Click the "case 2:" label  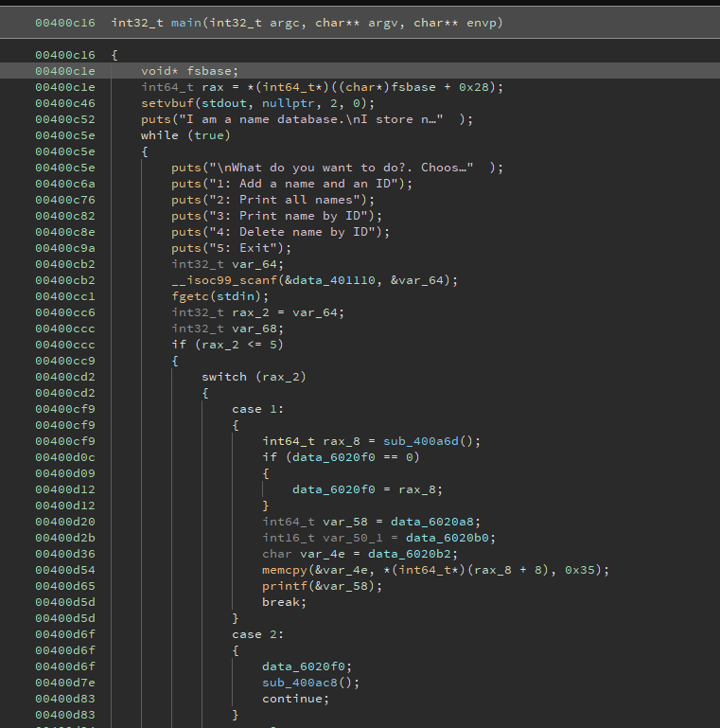[258, 633]
